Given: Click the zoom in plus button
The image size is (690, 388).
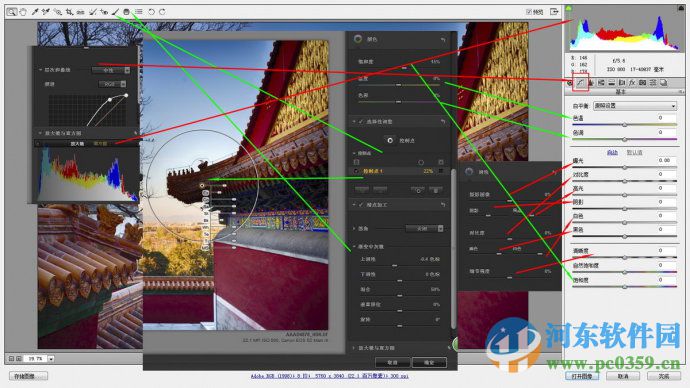Looking at the screenshot, I should click(18, 359).
